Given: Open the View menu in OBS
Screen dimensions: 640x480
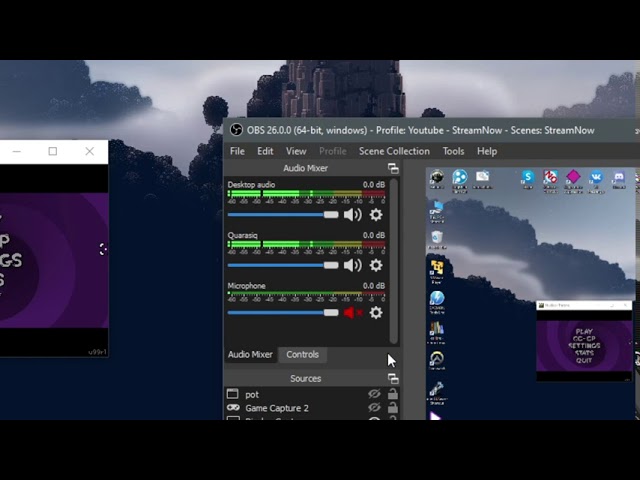Looking at the screenshot, I should pyautogui.click(x=296, y=151).
